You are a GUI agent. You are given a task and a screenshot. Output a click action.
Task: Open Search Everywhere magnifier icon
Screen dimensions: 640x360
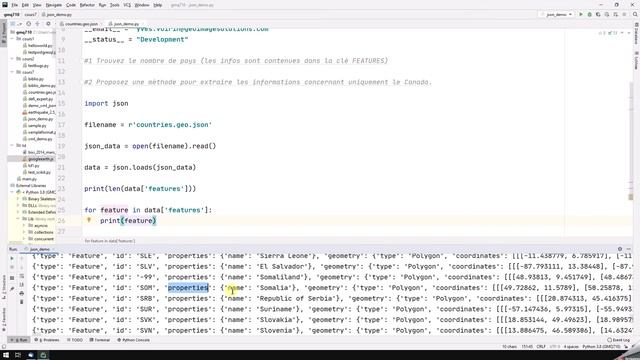[x=635, y=14]
